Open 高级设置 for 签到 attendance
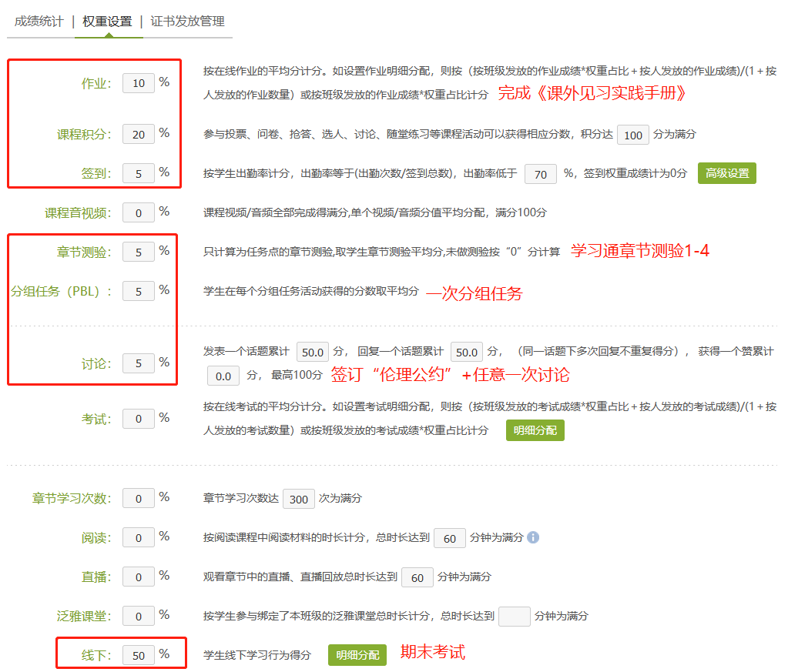 click(x=726, y=173)
